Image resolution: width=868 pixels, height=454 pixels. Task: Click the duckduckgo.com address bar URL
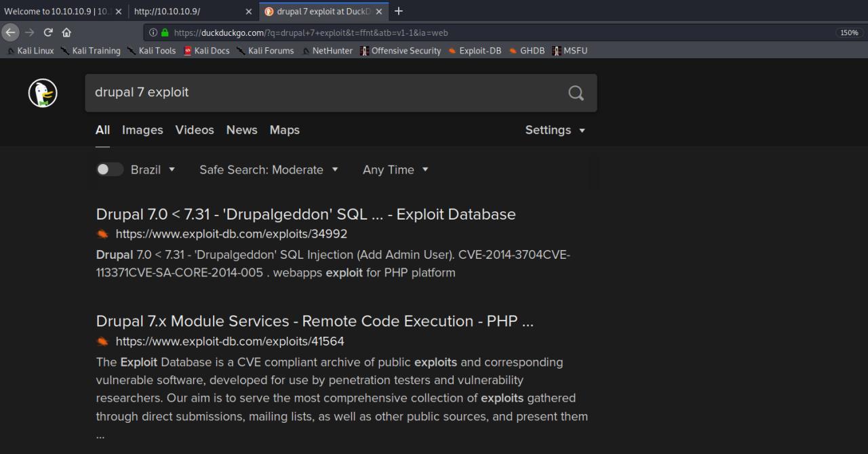coord(311,33)
